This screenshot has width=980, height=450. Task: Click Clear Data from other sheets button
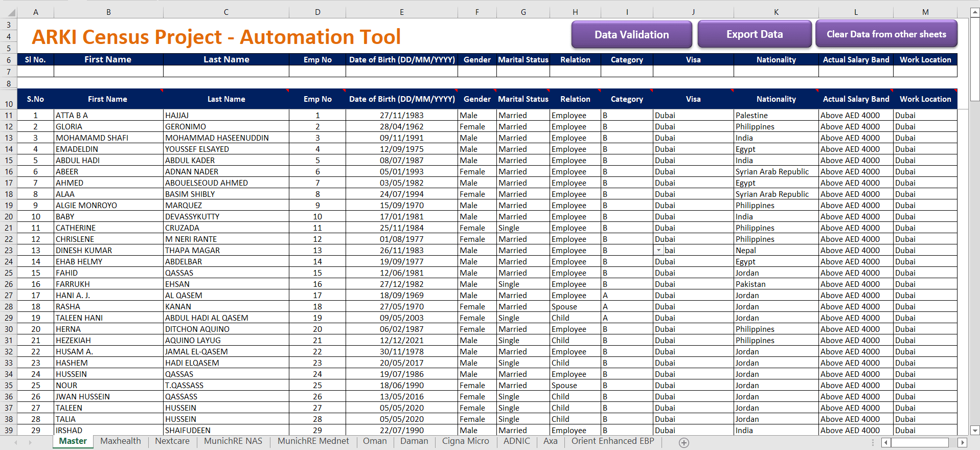[x=886, y=34]
